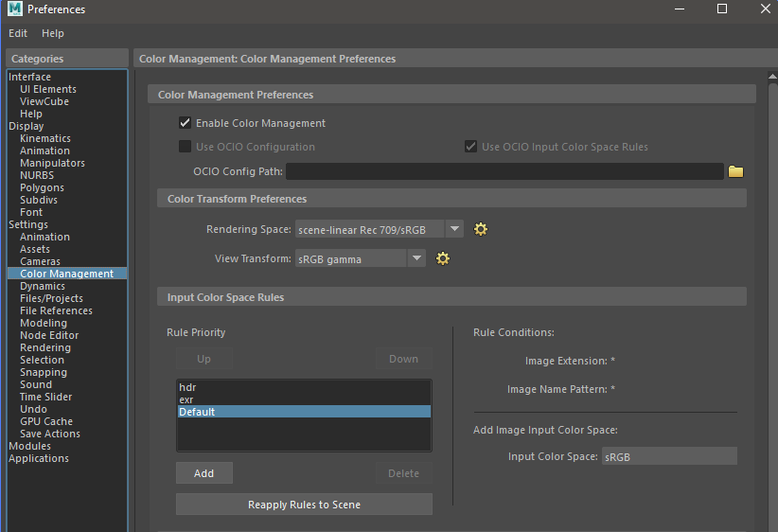The image size is (778, 532).
Task: Click the OCIO Config Path text field
Action: (x=504, y=171)
